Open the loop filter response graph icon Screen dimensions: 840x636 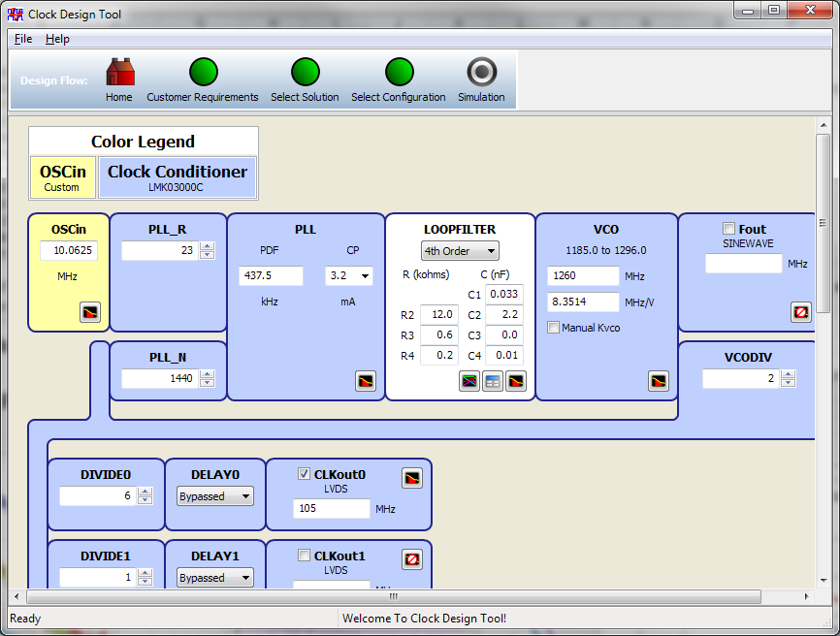click(469, 381)
